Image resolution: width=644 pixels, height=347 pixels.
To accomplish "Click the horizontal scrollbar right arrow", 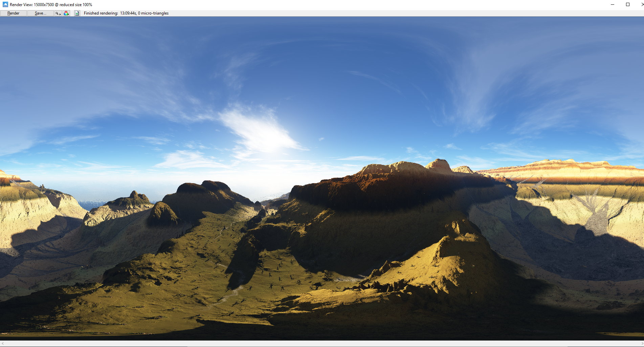I will coord(642,344).
